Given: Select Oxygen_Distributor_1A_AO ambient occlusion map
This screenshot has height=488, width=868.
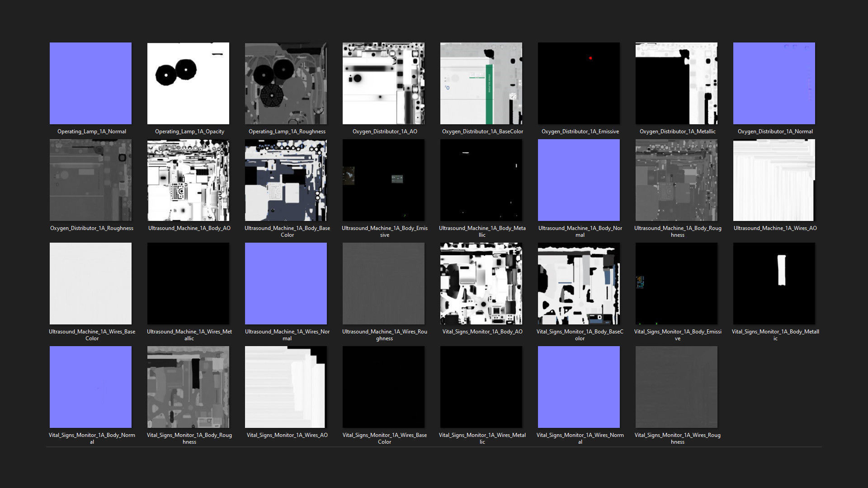Looking at the screenshot, I should [x=383, y=83].
